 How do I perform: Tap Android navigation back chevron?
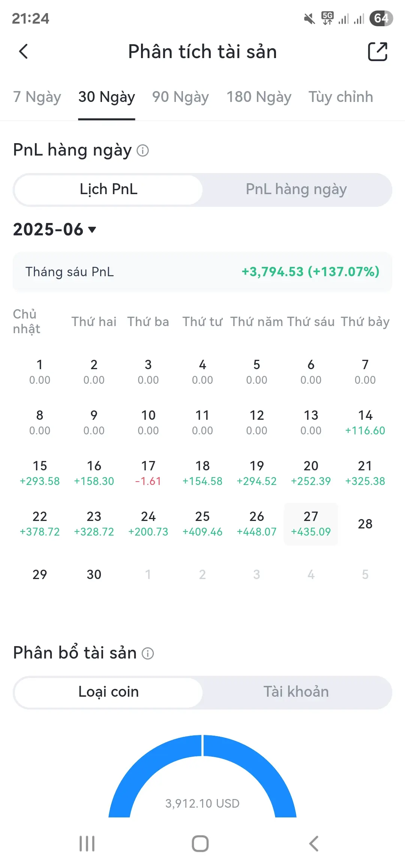pos(314,844)
